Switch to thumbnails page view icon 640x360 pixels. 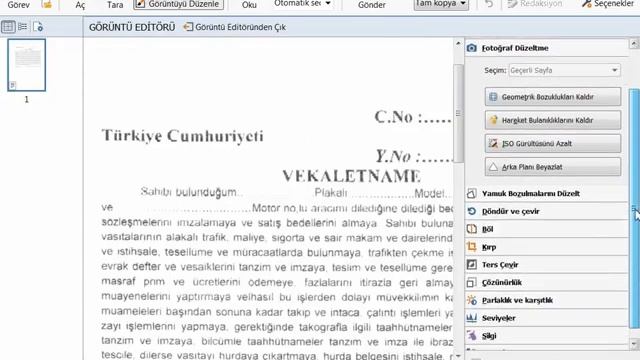click(x=8, y=27)
